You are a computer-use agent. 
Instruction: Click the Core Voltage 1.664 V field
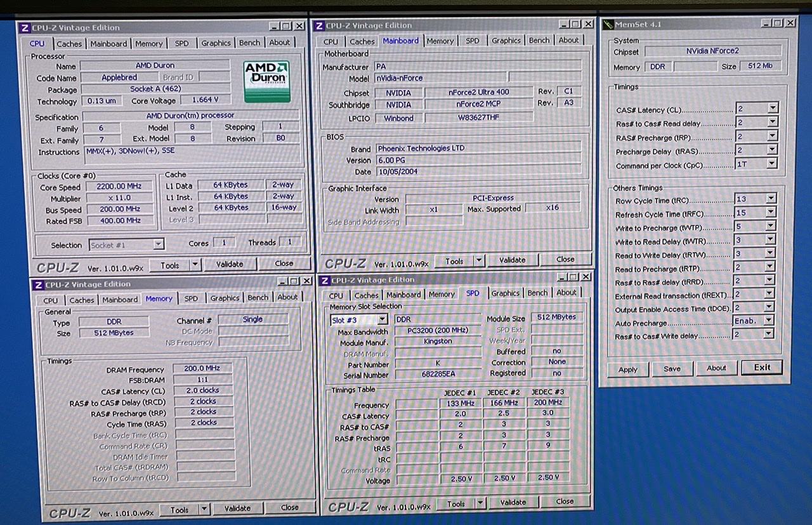click(x=204, y=100)
